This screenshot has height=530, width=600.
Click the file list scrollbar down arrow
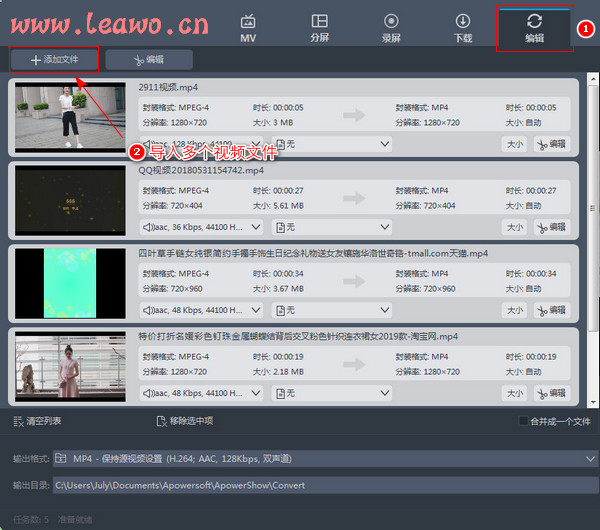pyautogui.click(x=593, y=402)
